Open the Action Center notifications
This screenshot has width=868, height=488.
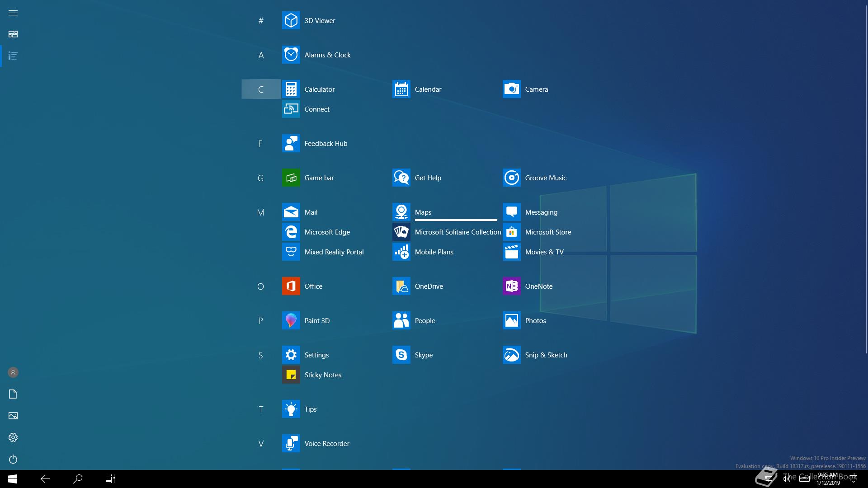[854, 479]
